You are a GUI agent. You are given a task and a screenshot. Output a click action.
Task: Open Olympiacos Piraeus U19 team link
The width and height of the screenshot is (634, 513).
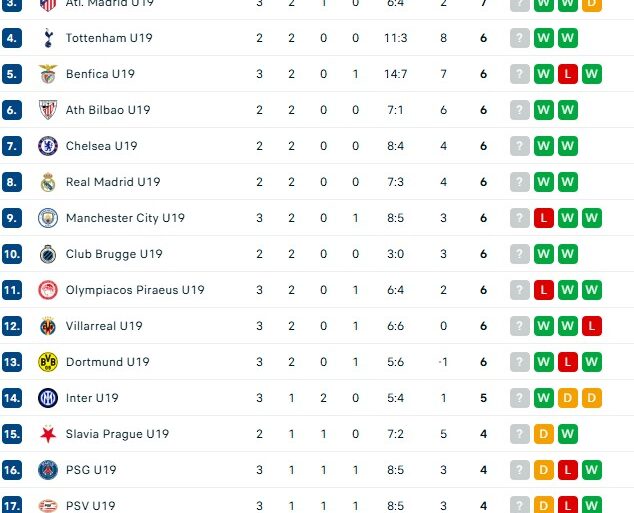tap(135, 290)
